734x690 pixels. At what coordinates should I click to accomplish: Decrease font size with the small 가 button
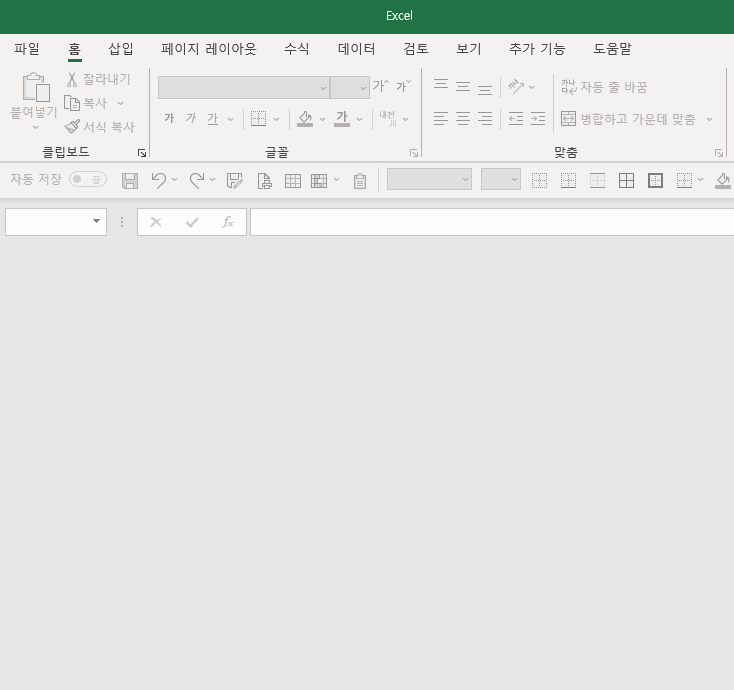(403, 86)
